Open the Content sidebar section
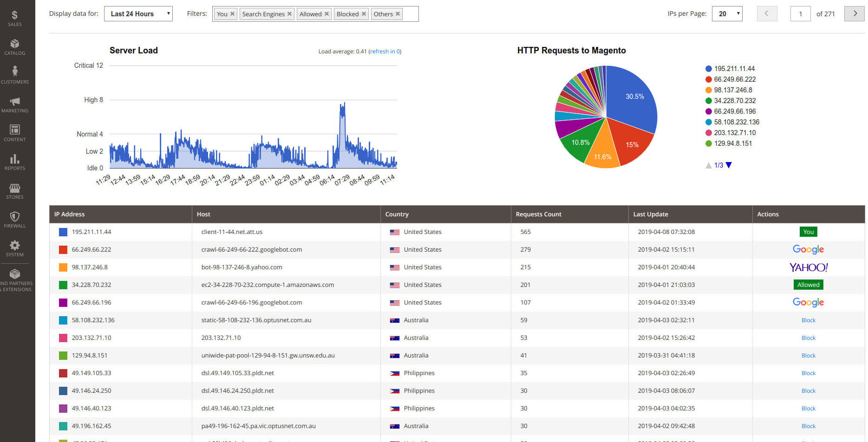 (15, 131)
